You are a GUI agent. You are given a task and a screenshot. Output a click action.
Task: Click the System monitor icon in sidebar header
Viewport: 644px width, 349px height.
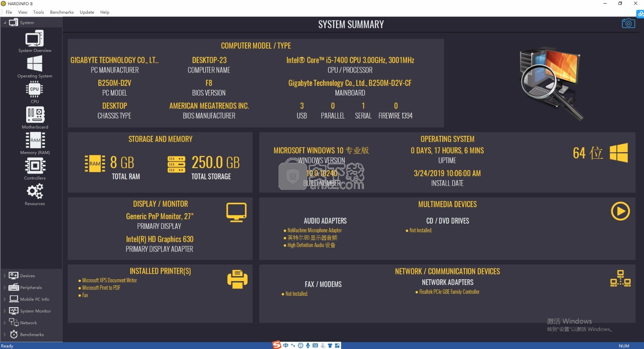tap(14, 23)
